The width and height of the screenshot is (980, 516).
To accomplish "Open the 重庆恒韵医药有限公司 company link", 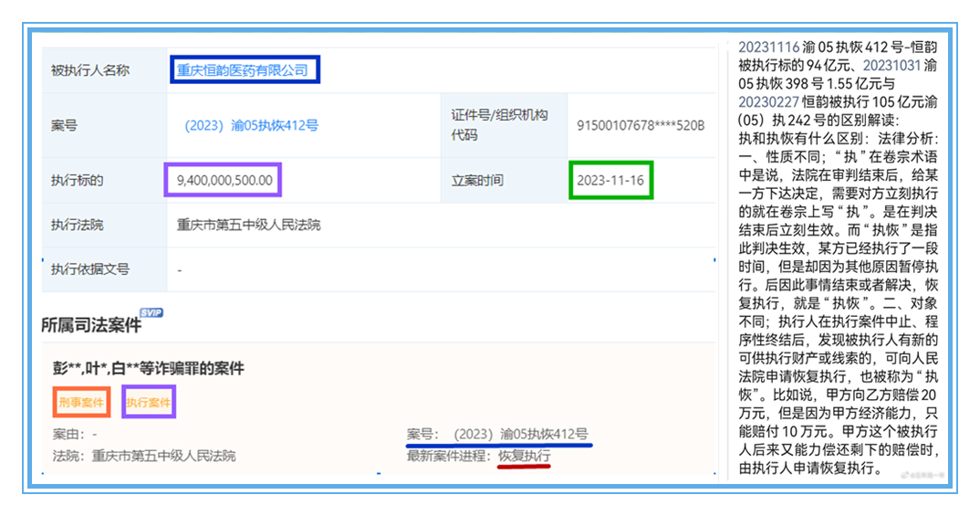I will point(243,70).
